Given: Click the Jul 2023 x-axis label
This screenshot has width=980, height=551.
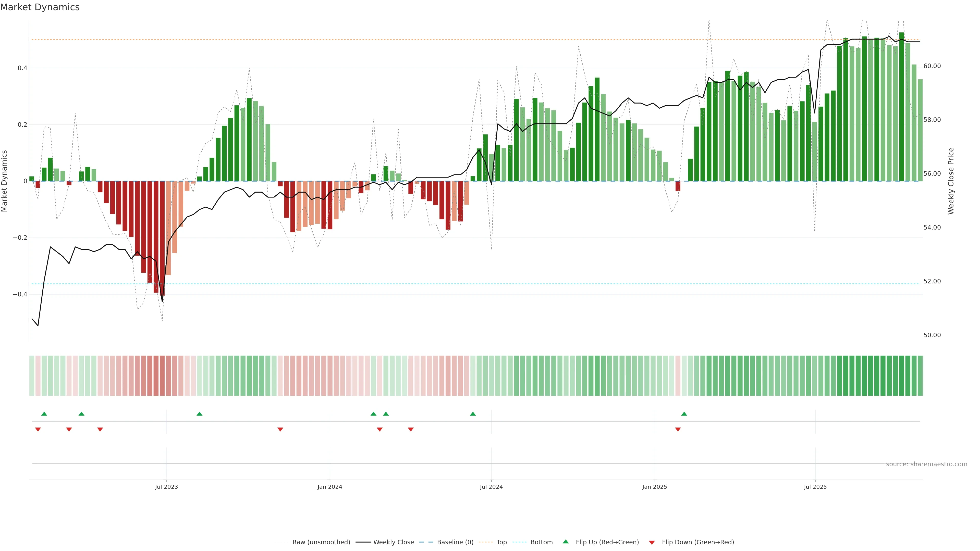Looking at the screenshot, I should (166, 487).
